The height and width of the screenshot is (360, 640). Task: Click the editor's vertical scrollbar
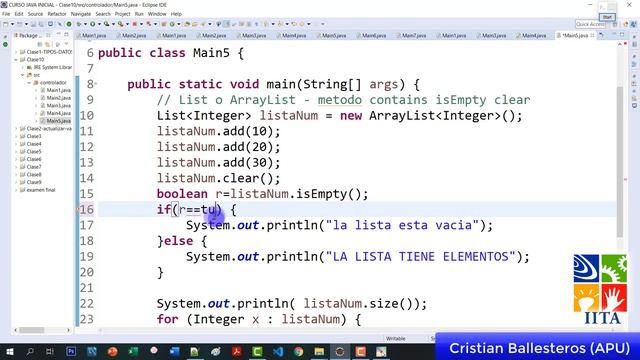pyautogui.click(x=620, y=161)
